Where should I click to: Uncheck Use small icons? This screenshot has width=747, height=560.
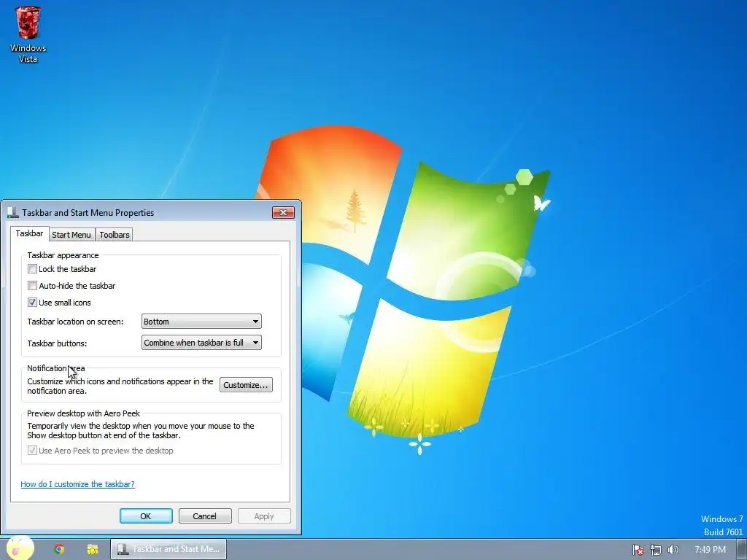coord(32,303)
